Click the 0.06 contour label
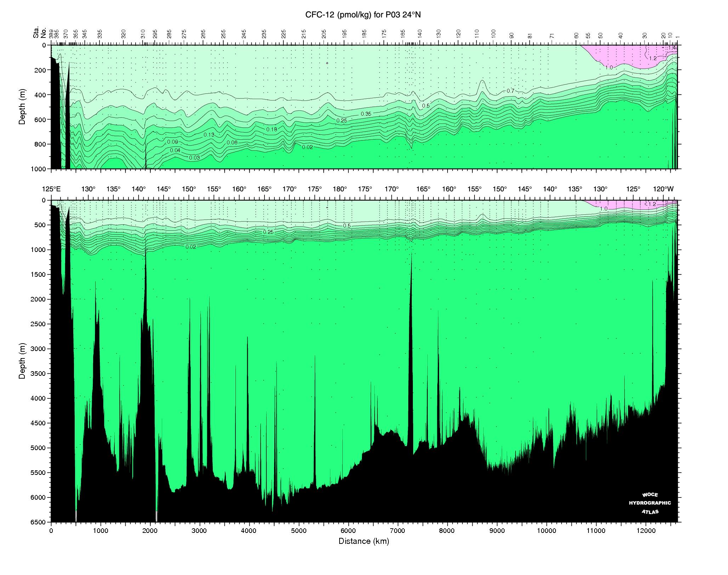Viewport: 728px width, 575px height. point(232,143)
